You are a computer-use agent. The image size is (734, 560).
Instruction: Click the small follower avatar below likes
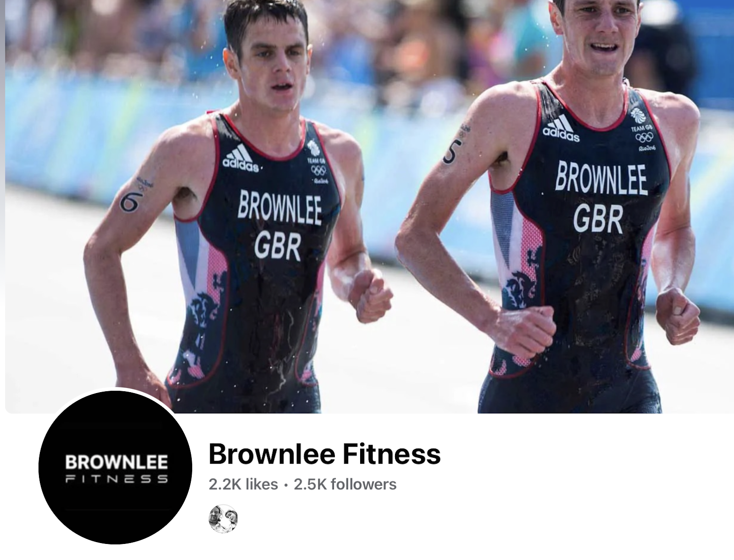click(x=223, y=519)
